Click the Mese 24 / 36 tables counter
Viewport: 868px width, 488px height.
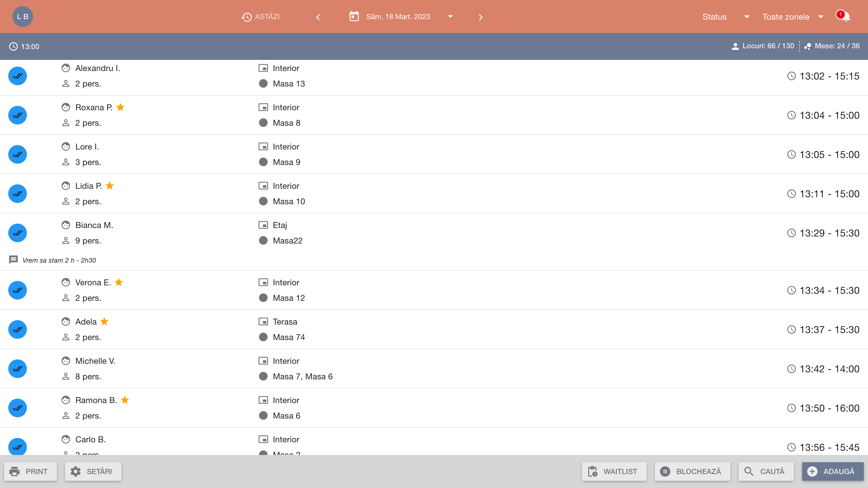pyautogui.click(x=832, y=46)
